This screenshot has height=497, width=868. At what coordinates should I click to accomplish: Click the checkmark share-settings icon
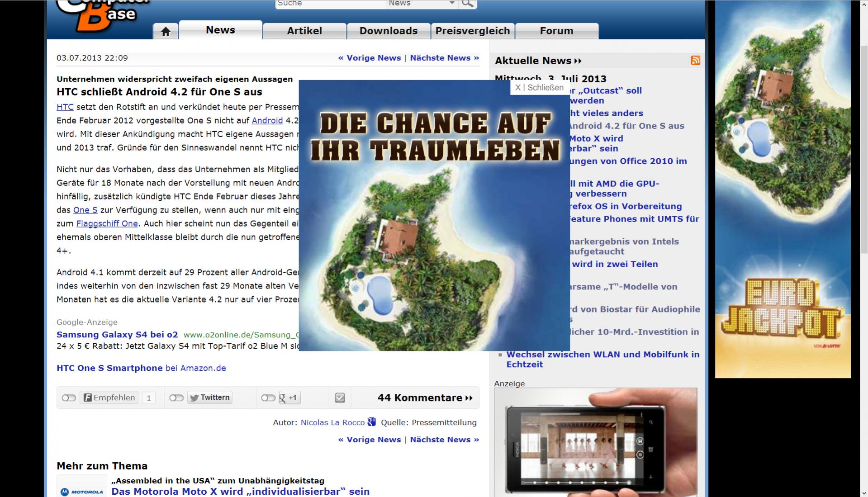[340, 398]
